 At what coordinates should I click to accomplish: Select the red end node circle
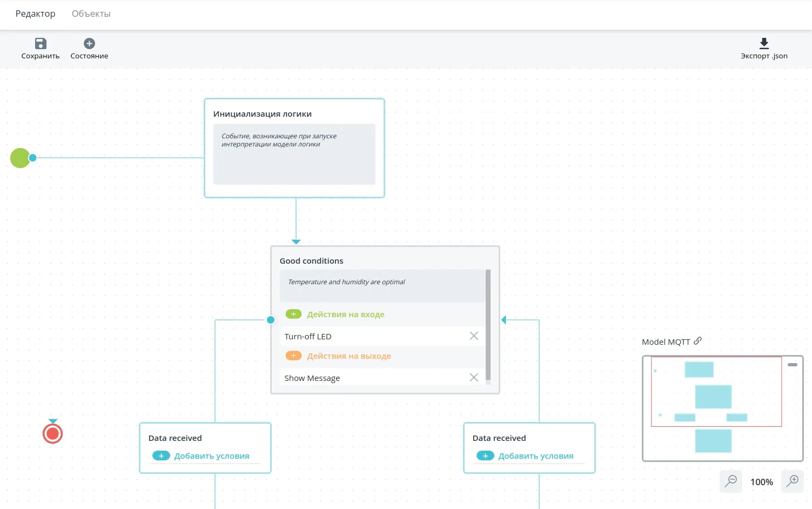point(53,433)
